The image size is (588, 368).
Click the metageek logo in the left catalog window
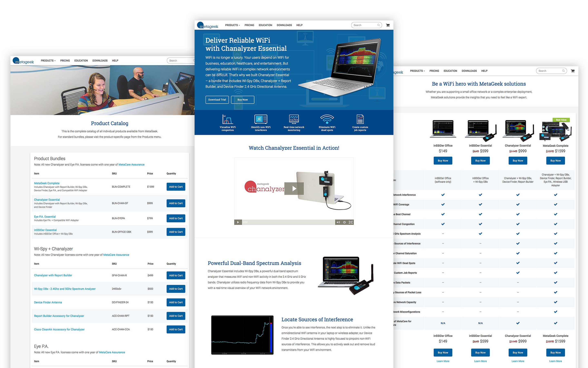(23, 61)
